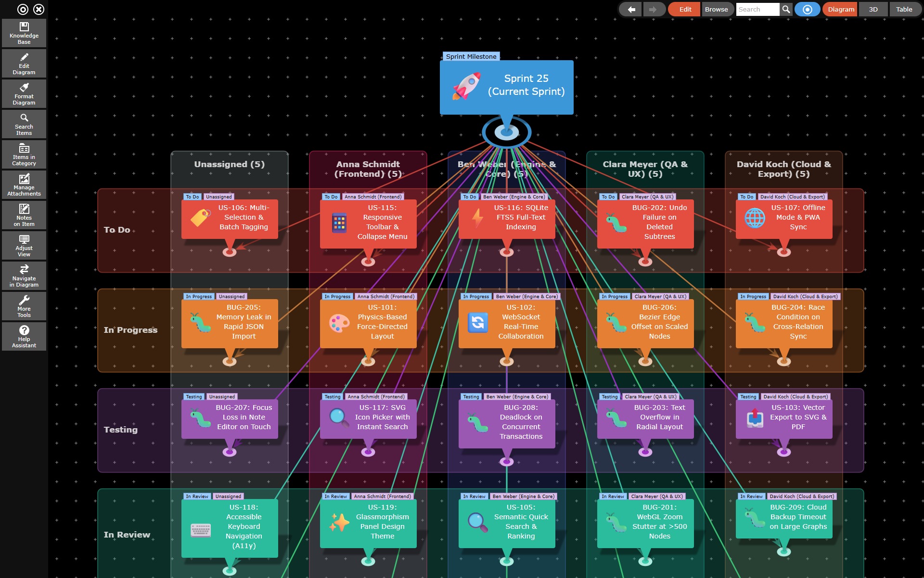The image size is (924, 578).
Task: Go forward with the right arrow button
Action: point(653,9)
